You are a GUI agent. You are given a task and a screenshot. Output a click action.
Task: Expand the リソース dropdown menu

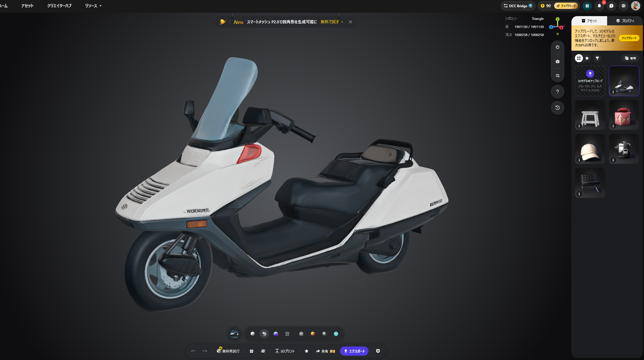(93, 6)
